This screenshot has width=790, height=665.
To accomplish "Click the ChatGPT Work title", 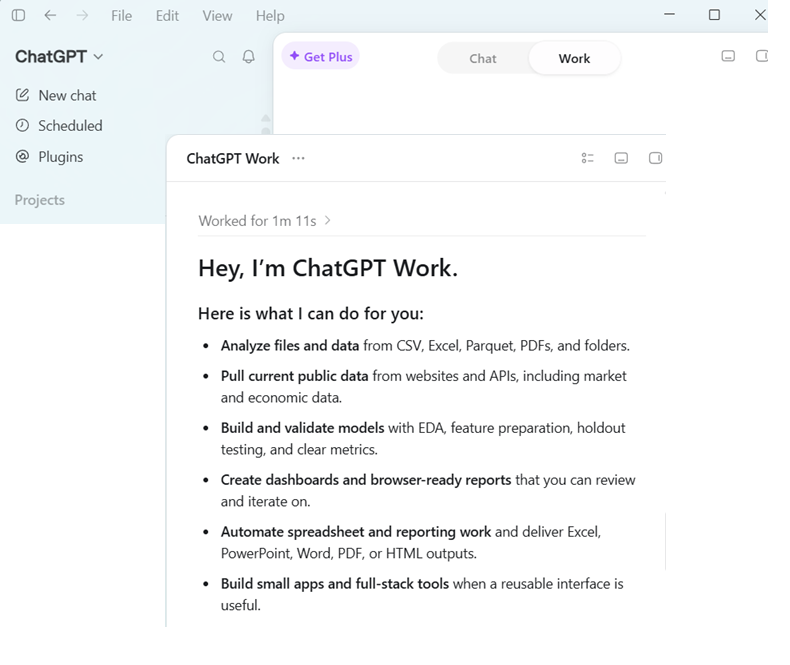I will (233, 159).
